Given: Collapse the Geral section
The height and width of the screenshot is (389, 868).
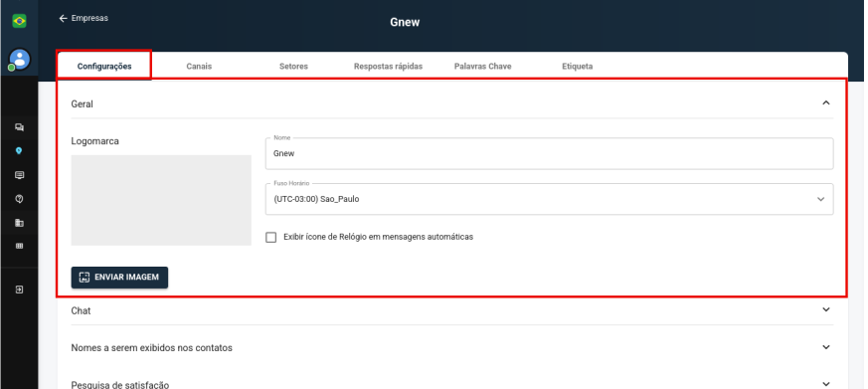Looking at the screenshot, I should tap(826, 102).
